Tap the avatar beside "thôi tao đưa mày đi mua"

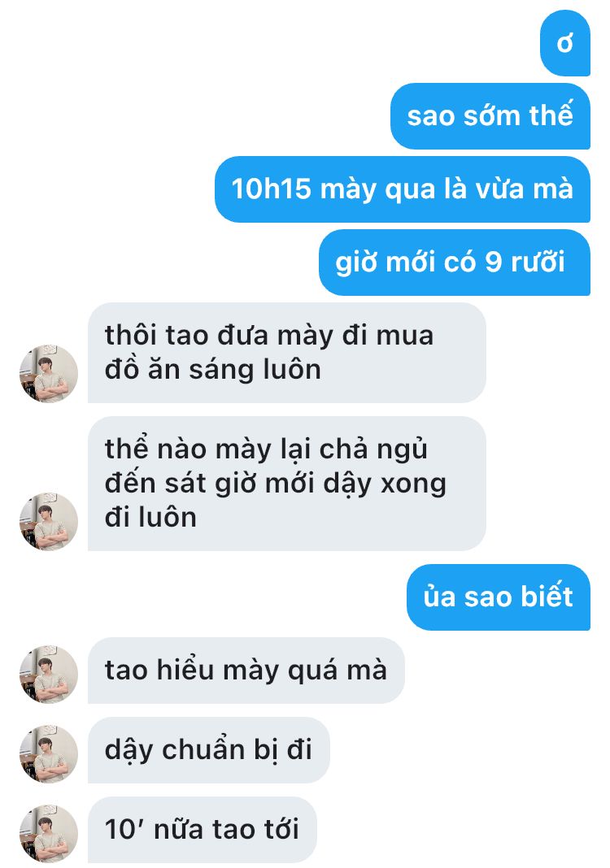[x=49, y=374]
